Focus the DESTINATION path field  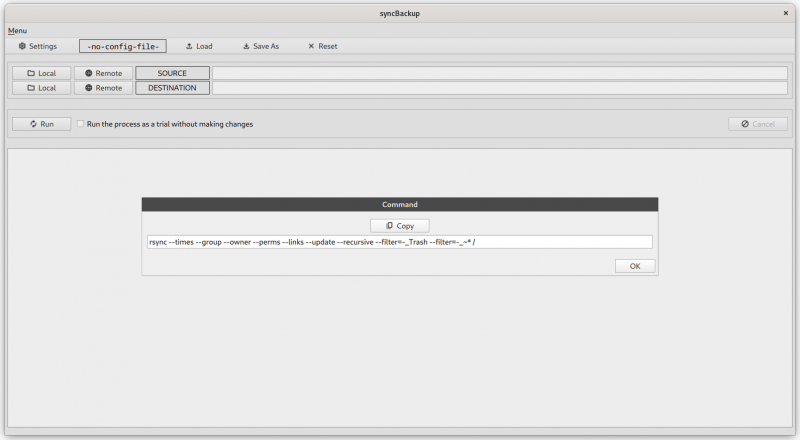tap(500, 88)
